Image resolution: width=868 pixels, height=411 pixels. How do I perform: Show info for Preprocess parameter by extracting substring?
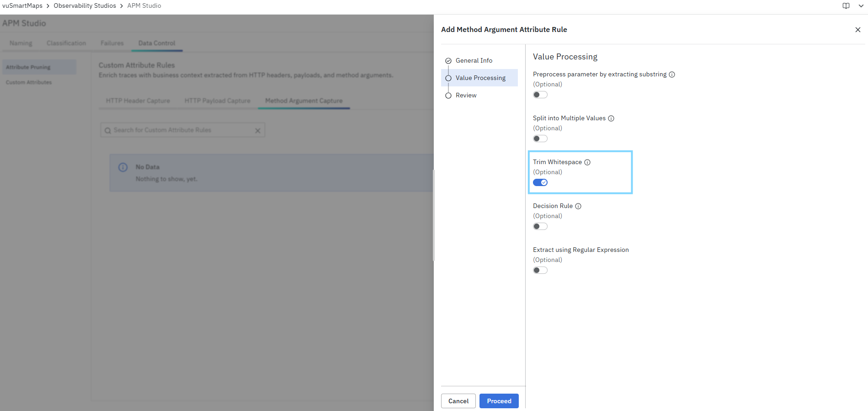click(672, 75)
